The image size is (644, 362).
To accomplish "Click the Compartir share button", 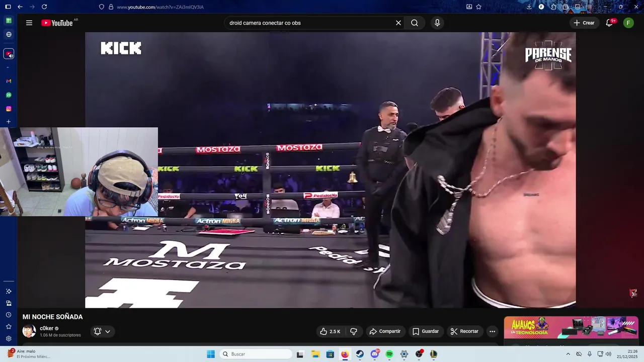I will click(385, 331).
